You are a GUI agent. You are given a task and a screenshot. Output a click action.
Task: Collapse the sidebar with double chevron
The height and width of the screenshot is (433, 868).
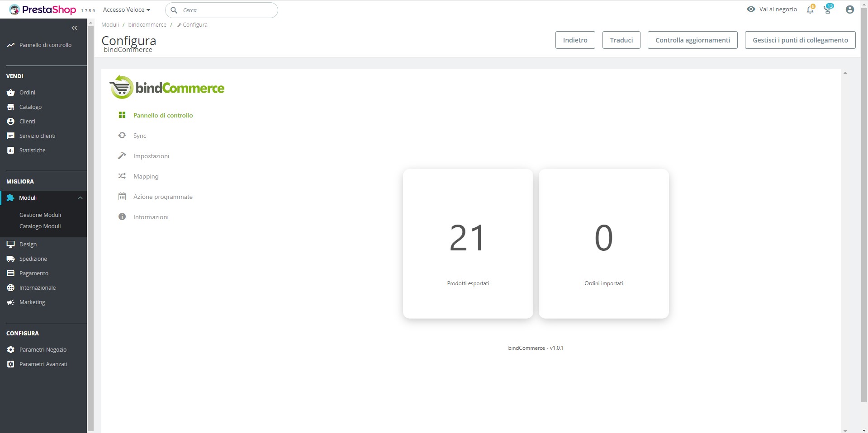click(x=74, y=28)
